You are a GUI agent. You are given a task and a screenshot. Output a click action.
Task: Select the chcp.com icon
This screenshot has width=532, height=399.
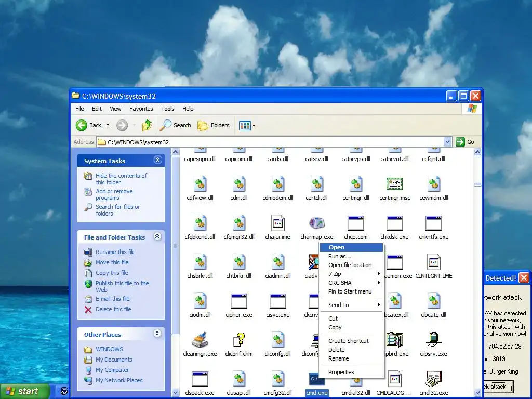(355, 223)
